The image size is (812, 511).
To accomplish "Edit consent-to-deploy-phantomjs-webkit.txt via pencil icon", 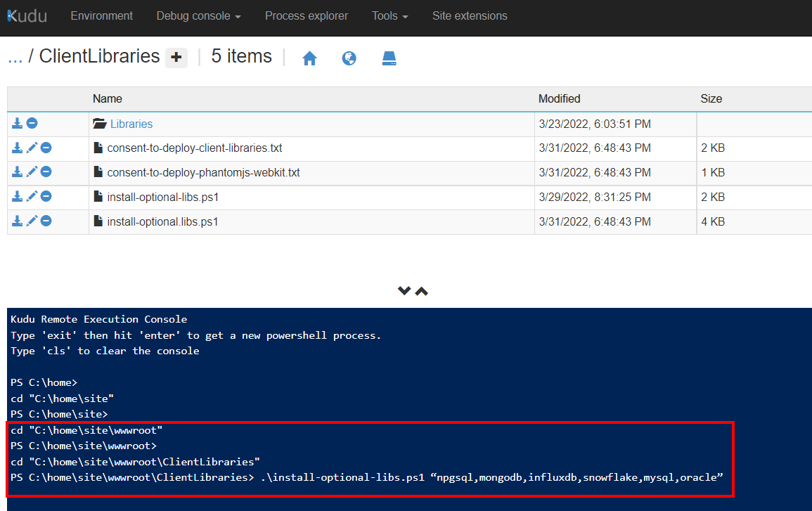I will coord(31,172).
